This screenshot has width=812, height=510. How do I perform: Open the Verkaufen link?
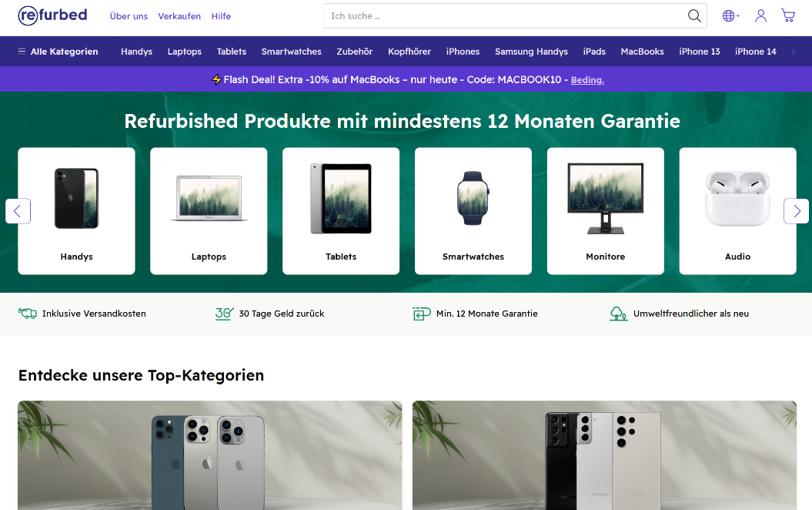(179, 16)
